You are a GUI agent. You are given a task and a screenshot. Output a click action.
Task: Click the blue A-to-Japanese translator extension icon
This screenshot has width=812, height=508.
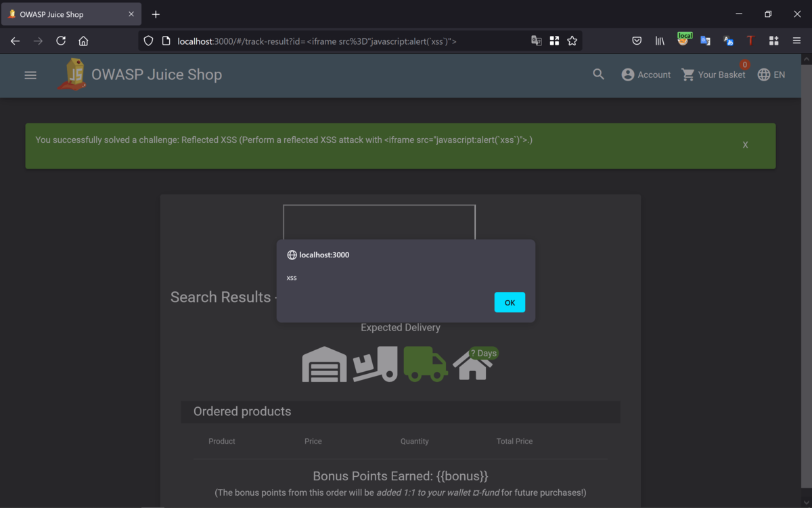tap(728, 41)
